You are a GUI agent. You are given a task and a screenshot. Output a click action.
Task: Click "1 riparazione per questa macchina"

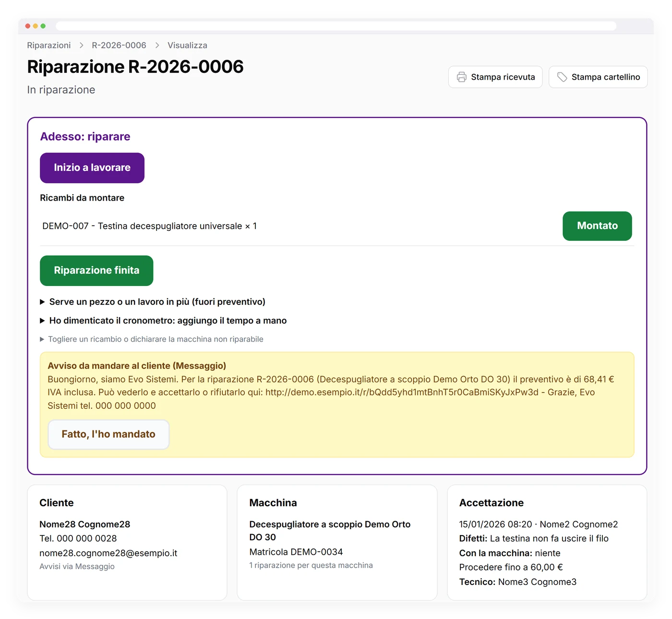click(x=311, y=565)
